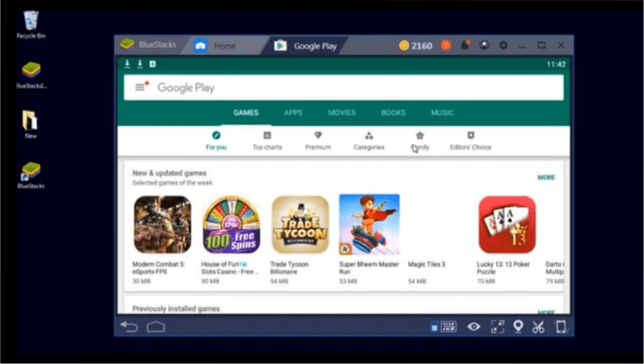Open the notifications bell
The image size is (644, 364).
coord(465,45)
